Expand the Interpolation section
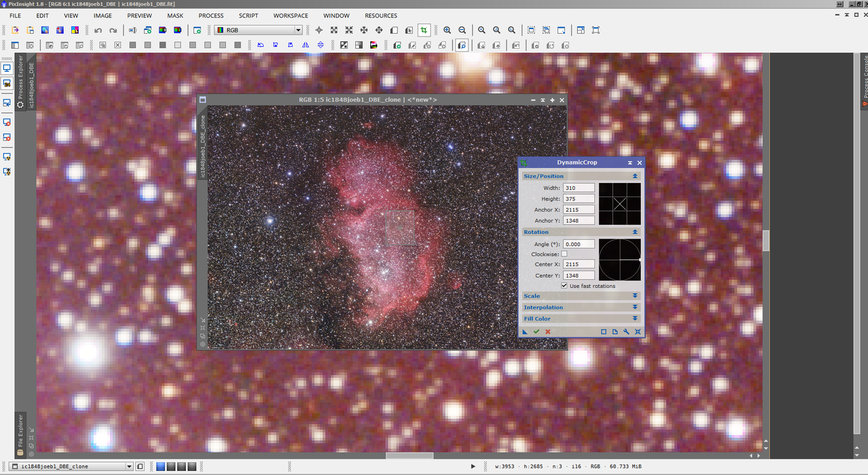 (635, 308)
